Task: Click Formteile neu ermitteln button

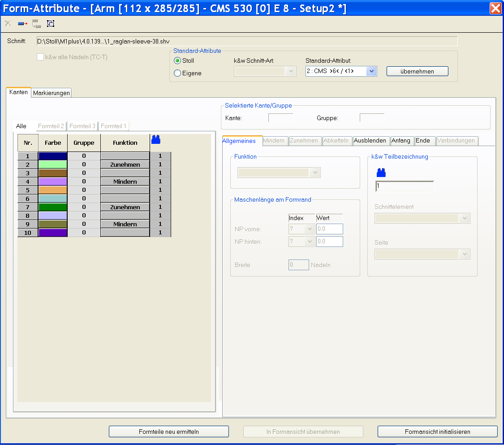Action: (169, 432)
